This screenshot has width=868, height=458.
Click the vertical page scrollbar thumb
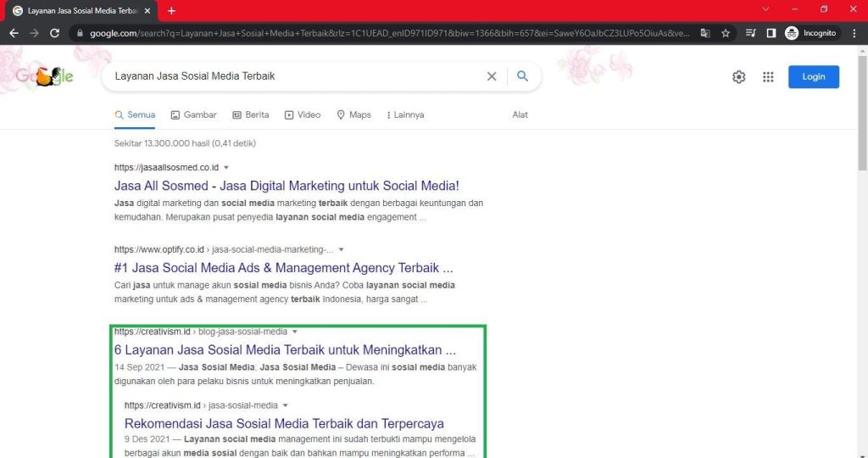862,113
